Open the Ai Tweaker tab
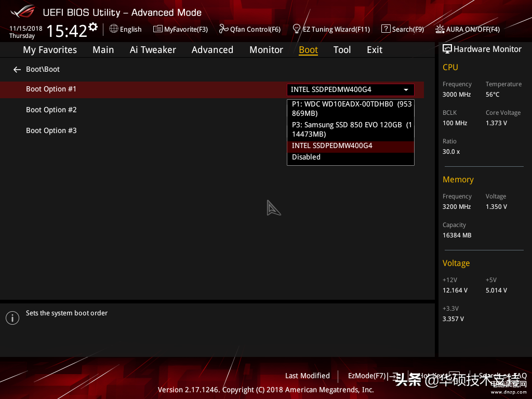This screenshot has height=399, width=532. (153, 50)
